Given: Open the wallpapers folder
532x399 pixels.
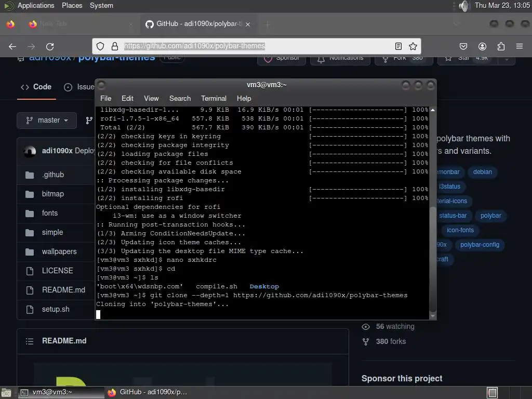Looking at the screenshot, I should 59,252.
